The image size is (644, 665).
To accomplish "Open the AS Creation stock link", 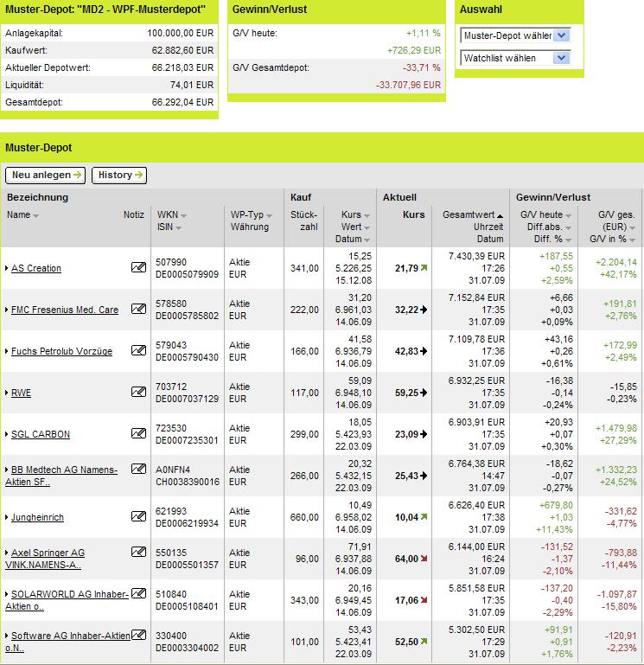I will click(x=36, y=268).
